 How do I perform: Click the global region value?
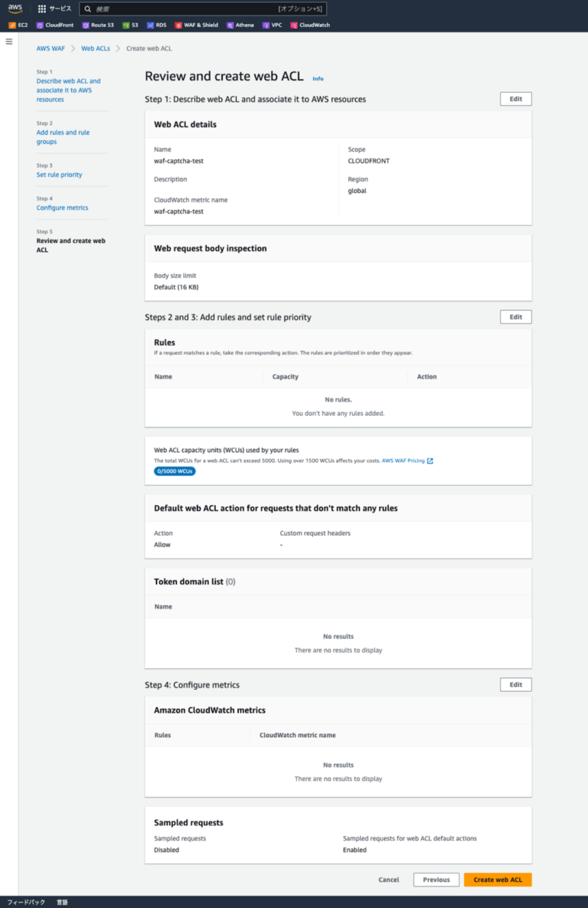357,191
